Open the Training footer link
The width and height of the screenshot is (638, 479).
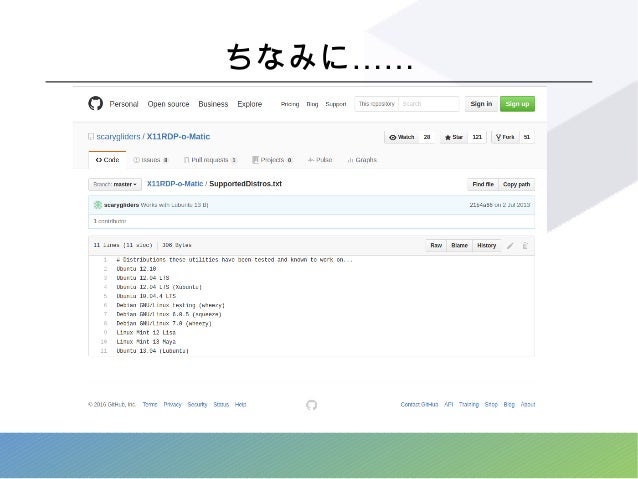pyautogui.click(x=469, y=405)
